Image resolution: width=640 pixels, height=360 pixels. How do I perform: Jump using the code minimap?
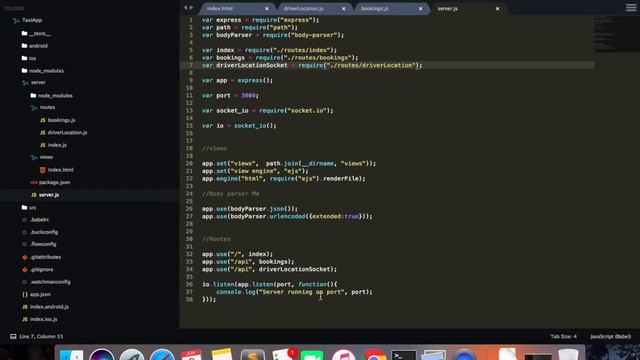click(x=616, y=33)
